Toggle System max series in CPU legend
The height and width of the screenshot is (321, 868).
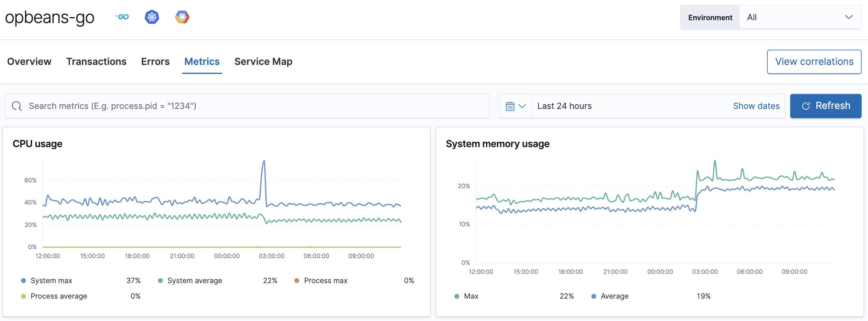(51, 281)
